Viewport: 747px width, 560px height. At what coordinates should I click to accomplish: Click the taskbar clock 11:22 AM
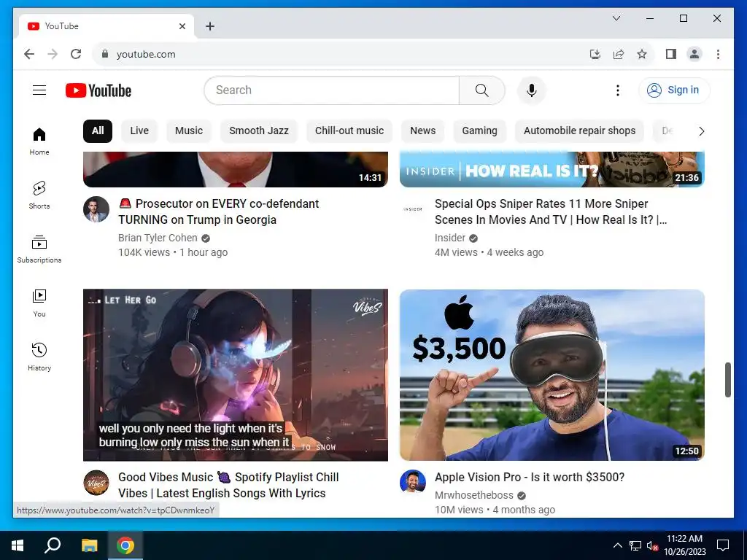(684, 545)
